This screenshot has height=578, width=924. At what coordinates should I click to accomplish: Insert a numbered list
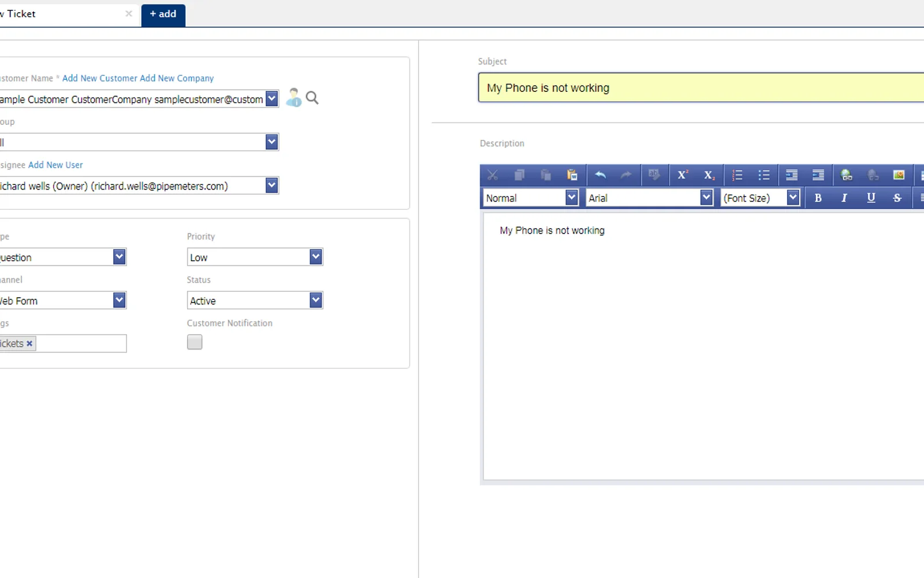(737, 175)
